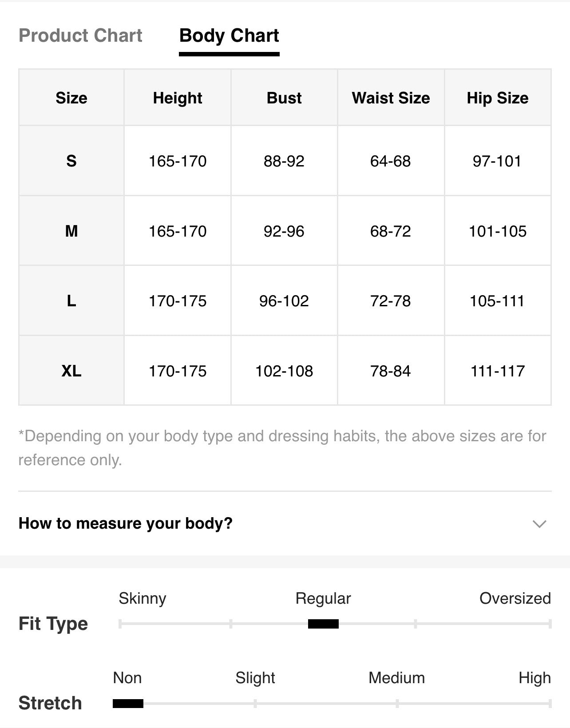
Task: Select the XL size row label
Action: (x=71, y=371)
